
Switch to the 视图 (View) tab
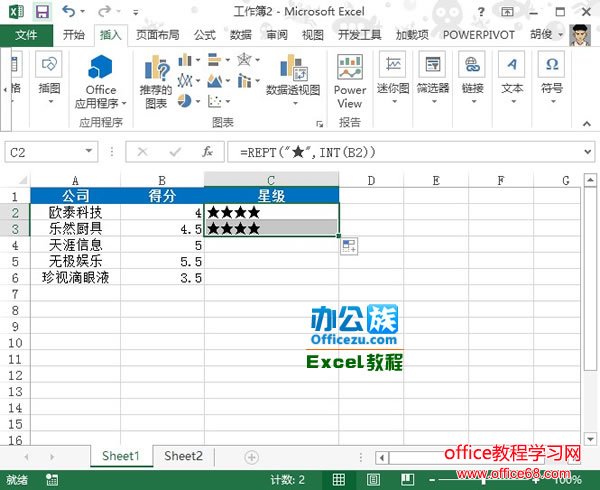313,35
